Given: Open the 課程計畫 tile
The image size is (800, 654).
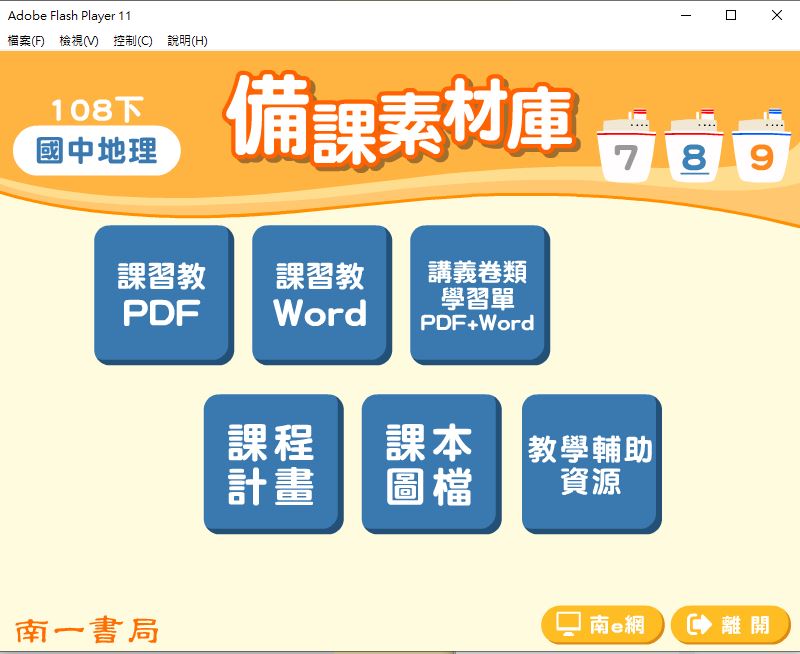Looking at the screenshot, I should pos(272,463).
